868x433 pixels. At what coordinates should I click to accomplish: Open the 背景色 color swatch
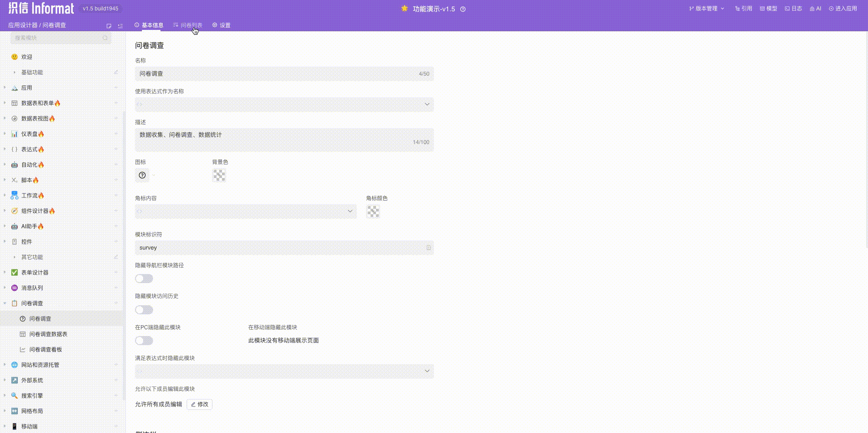(x=219, y=175)
